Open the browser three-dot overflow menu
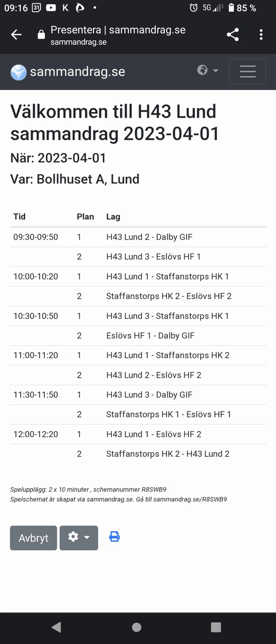The height and width of the screenshot is (644, 276). pos(261,35)
